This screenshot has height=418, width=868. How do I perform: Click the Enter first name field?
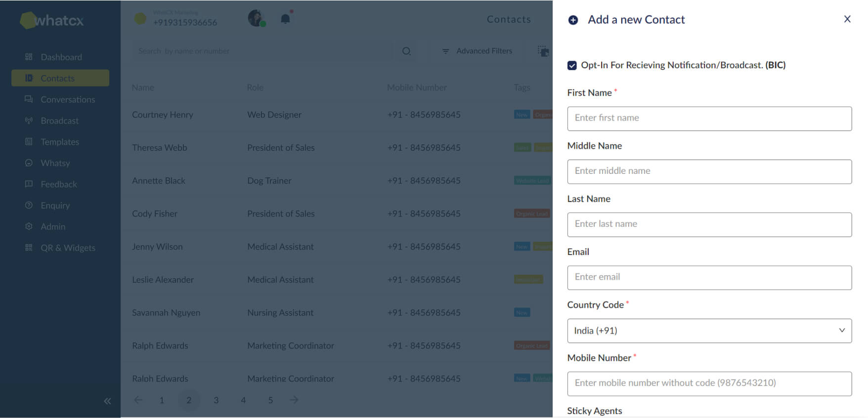(x=709, y=119)
